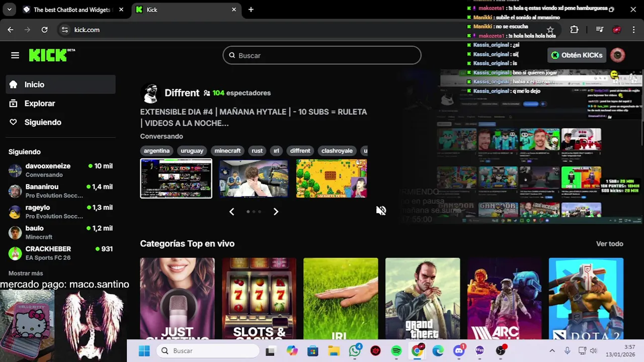Screen dimensions: 644x362
Task: Select Explorar in the sidebar
Action: pos(60,104)
